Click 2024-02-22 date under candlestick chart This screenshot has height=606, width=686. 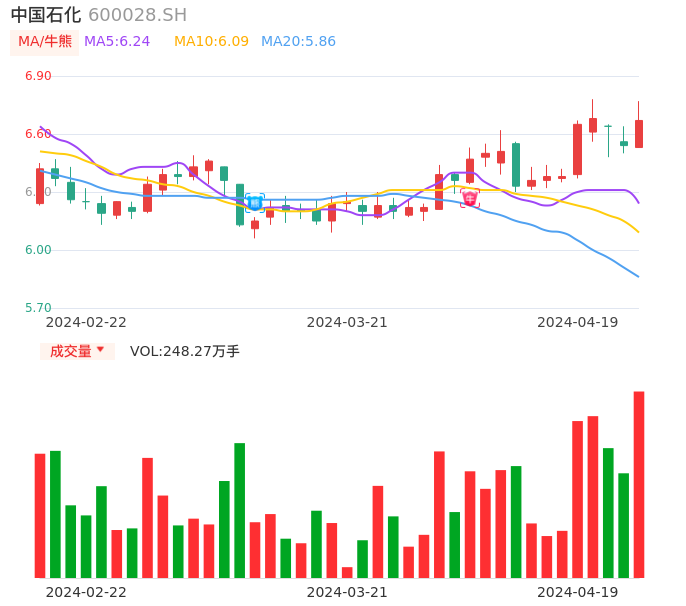(x=86, y=322)
